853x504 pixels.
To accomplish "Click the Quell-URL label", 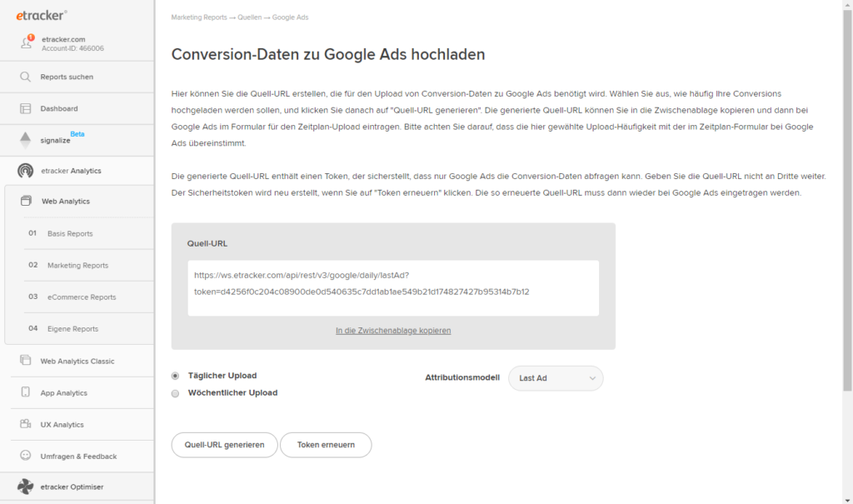I will (x=207, y=243).
